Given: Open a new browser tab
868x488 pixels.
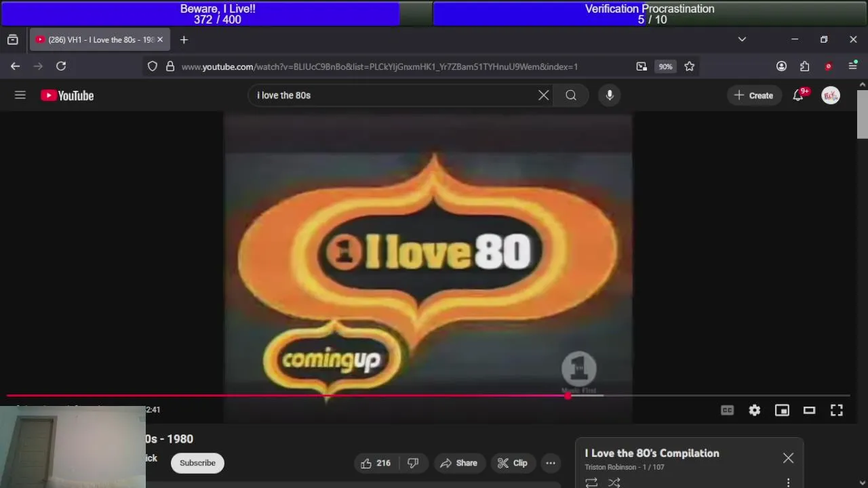Looking at the screenshot, I should tap(184, 39).
